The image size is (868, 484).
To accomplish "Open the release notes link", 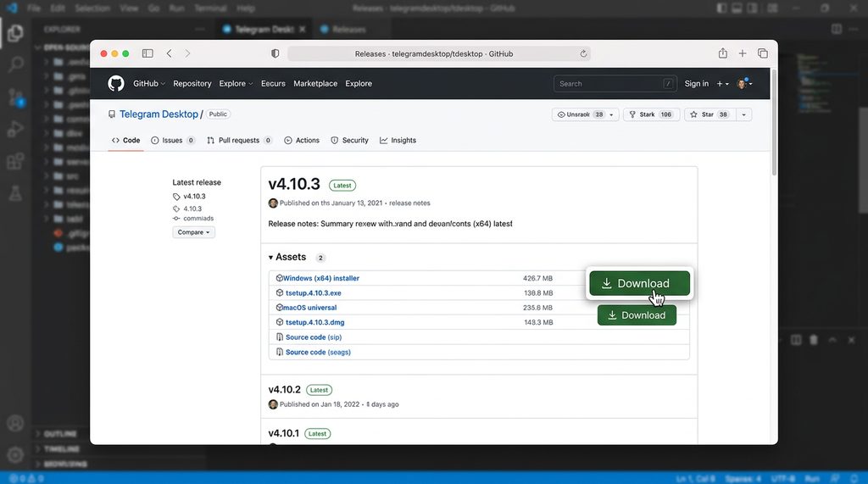I will [409, 203].
